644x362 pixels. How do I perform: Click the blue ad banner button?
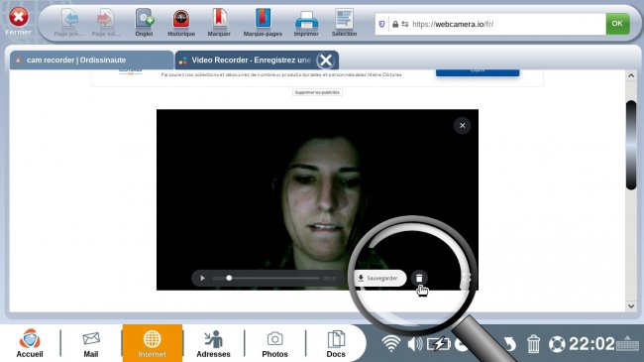pos(478,72)
